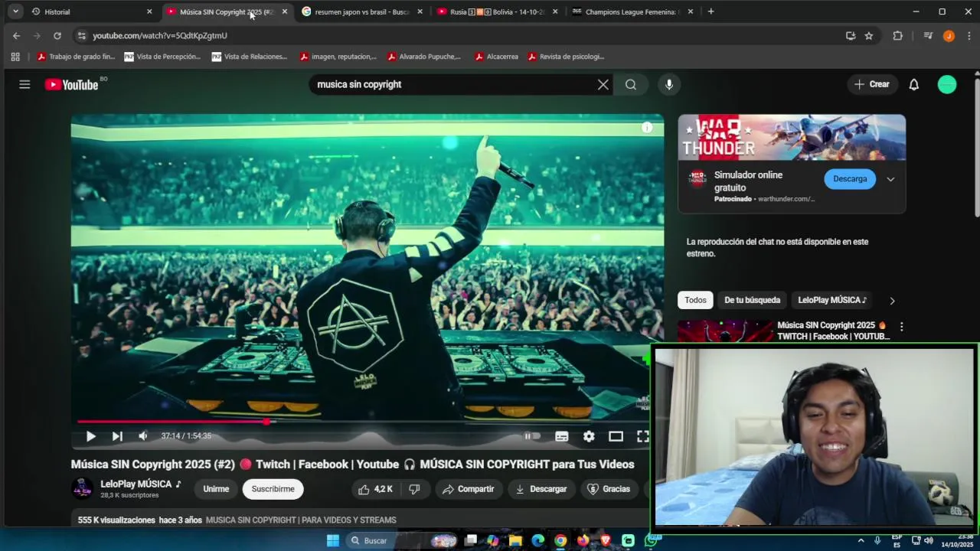Open YouTube notifications bell
This screenshot has height=551, width=980.
click(x=913, y=84)
